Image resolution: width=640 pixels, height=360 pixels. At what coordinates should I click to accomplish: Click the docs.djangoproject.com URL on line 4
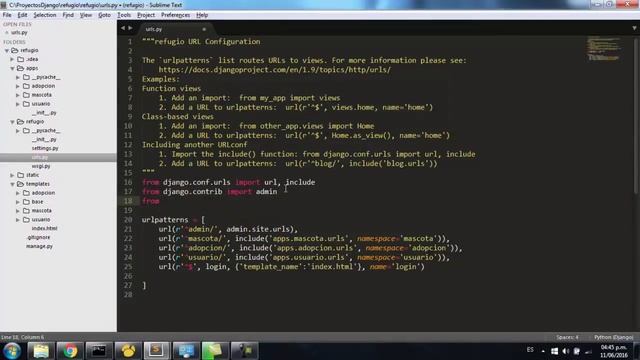[274, 70]
